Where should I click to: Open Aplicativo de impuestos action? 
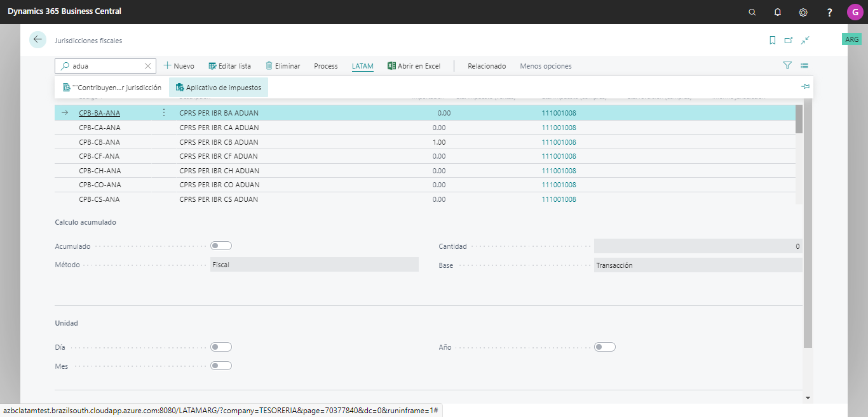[219, 88]
